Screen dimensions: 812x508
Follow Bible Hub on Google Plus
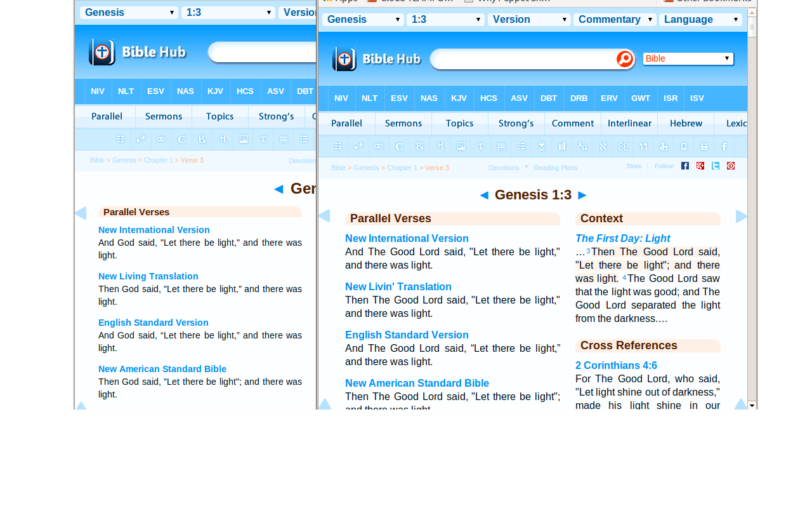click(700, 166)
